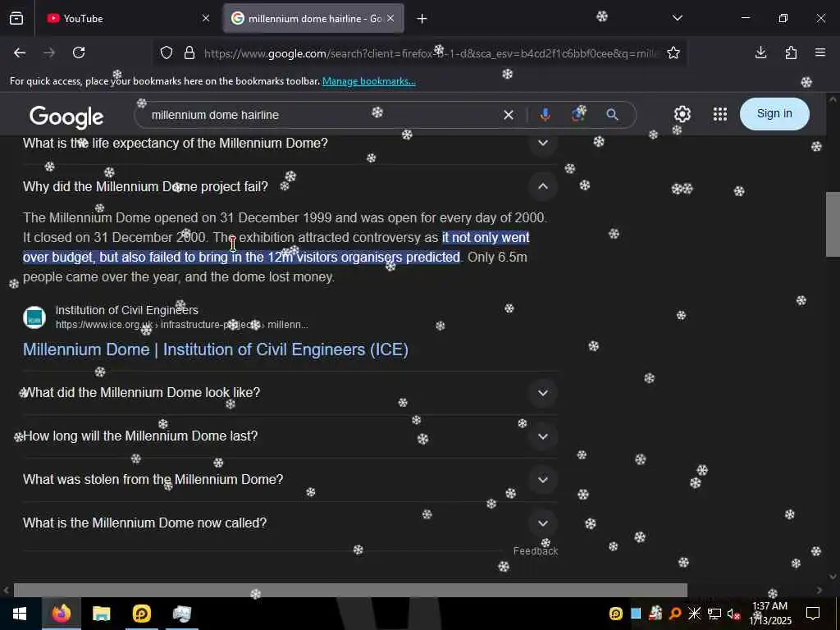The height and width of the screenshot is (630, 840).
Task: Search by image with lens icon
Action: (x=578, y=115)
